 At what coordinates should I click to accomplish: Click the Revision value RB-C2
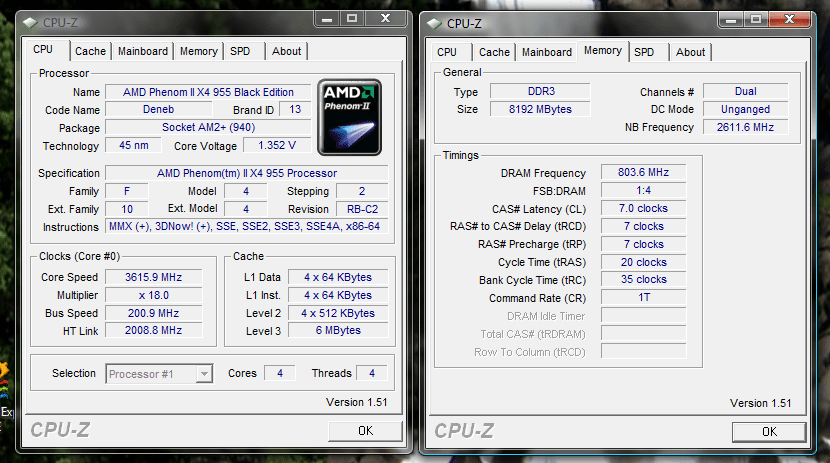click(x=362, y=209)
